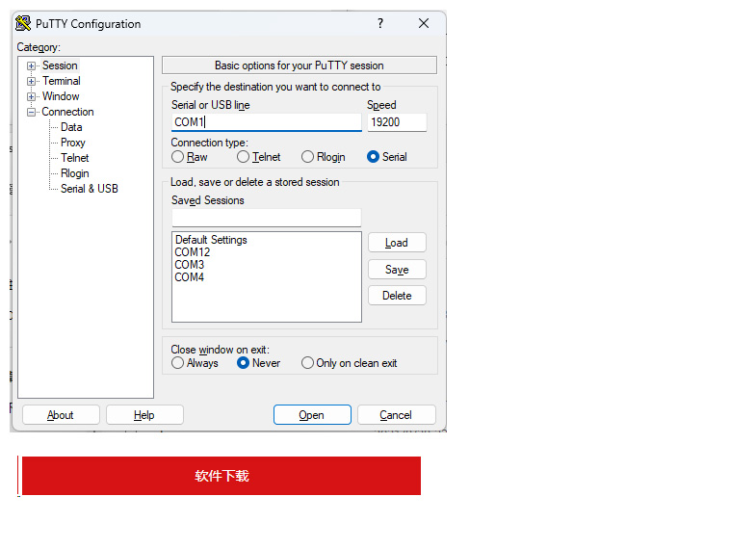Click the Load button
The width and height of the screenshot is (756, 549).
(397, 243)
